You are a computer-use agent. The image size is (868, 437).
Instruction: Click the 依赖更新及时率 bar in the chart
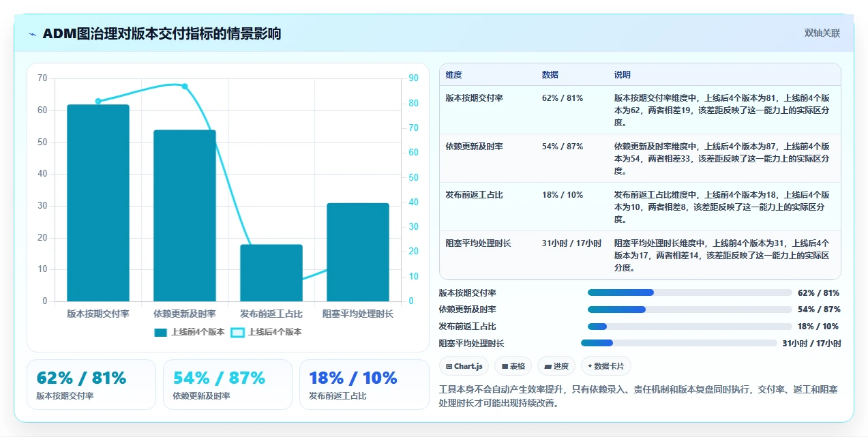pos(185,215)
